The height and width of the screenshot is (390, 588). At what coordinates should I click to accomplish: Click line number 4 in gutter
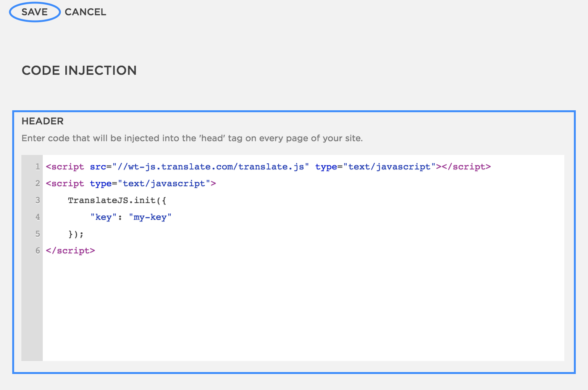coord(37,217)
